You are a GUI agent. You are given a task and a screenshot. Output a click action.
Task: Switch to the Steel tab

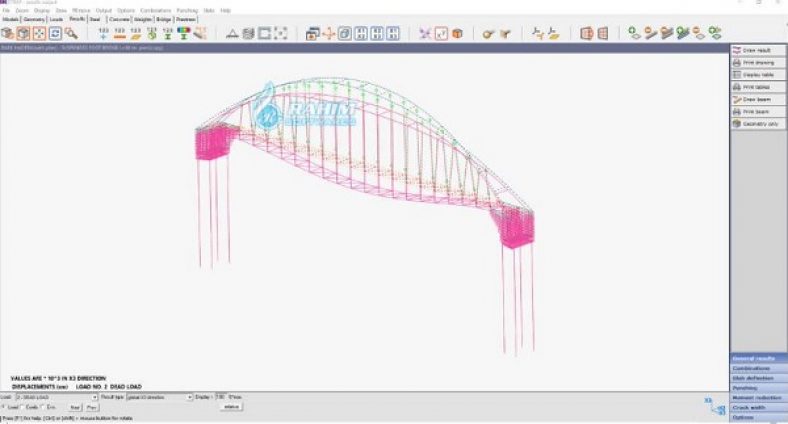pyautogui.click(x=95, y=20)
